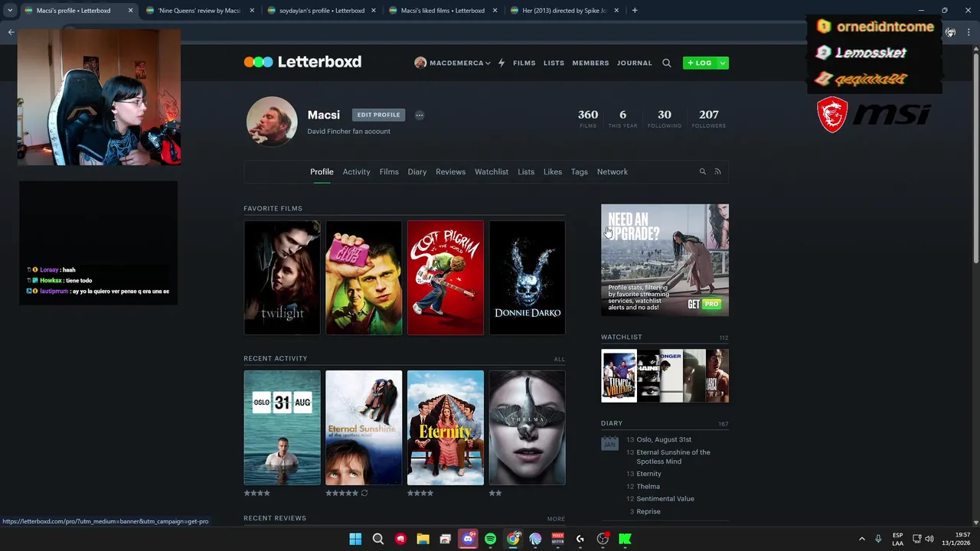Click the Letterboxd logo
Screen dimensions: 980x551
pos(302,62)
